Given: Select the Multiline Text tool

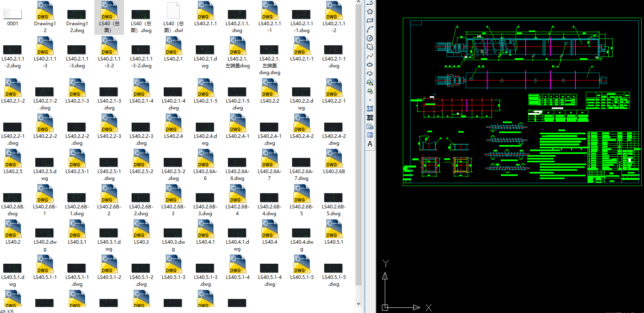Looking at the screenshot, I should [x=370, y=144].
